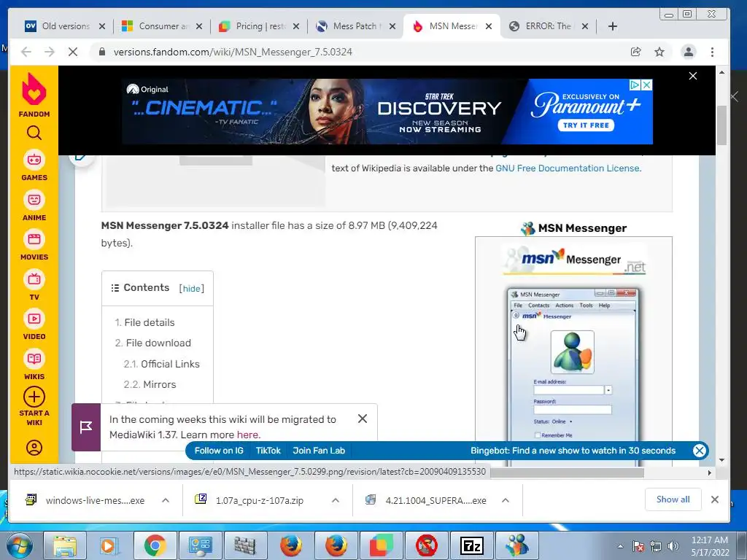Close the MediaWiki migration notice
Image resolution: width=747 pixels, height=560 pixels.
click(363, 419)
